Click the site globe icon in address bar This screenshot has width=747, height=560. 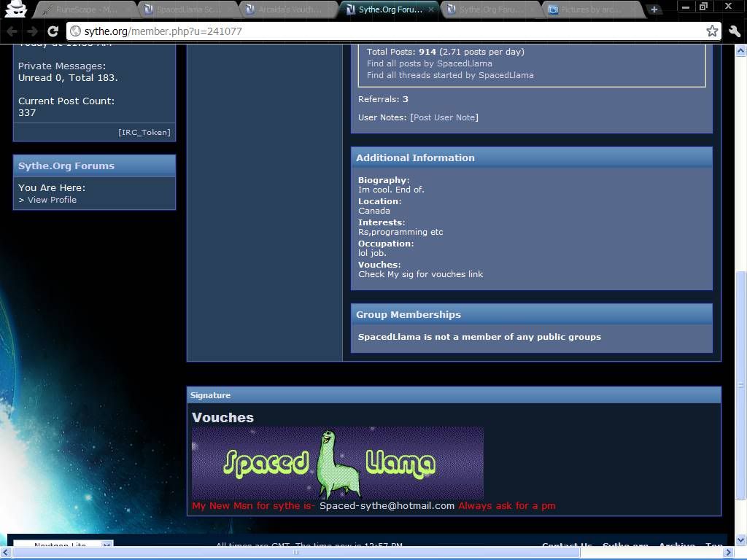point(75,31)
